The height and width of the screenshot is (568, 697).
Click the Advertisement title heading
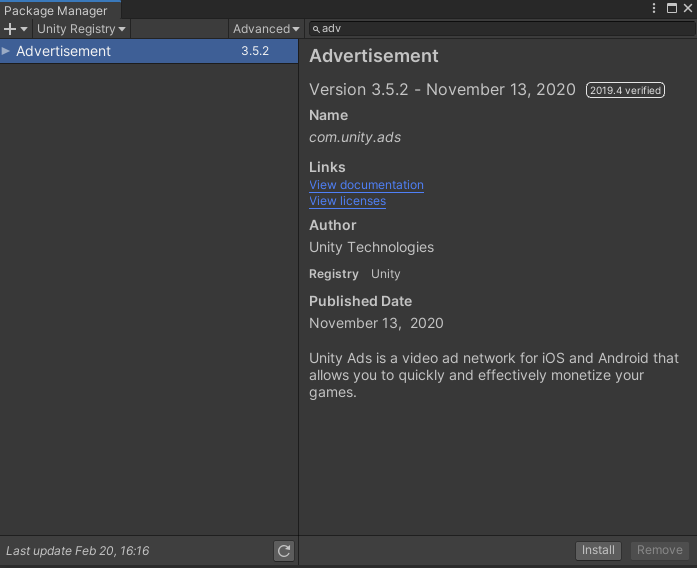click(x=374, y=56)
